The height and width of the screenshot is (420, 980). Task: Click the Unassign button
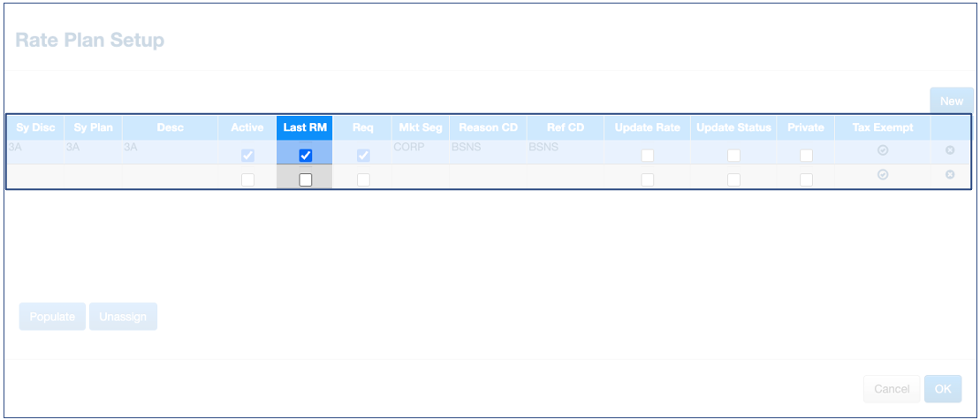[123, 317]
